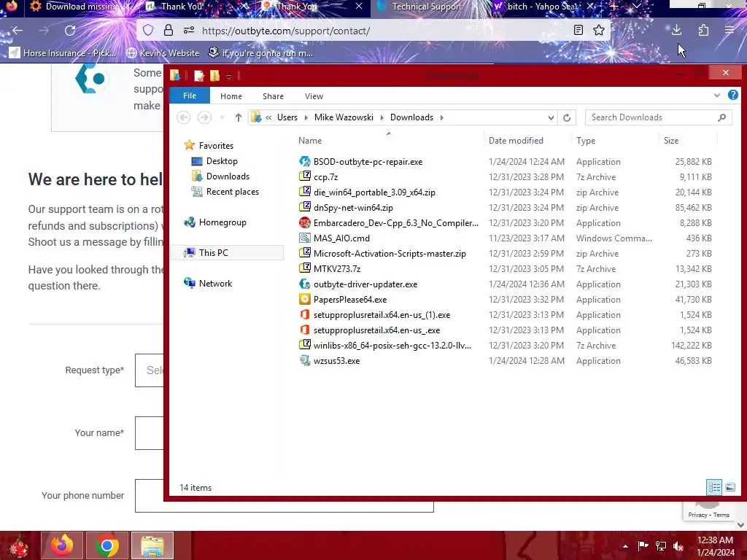Select Desktop in navigation pane
The width and height of the screenshot is (747, 560).
222,161
